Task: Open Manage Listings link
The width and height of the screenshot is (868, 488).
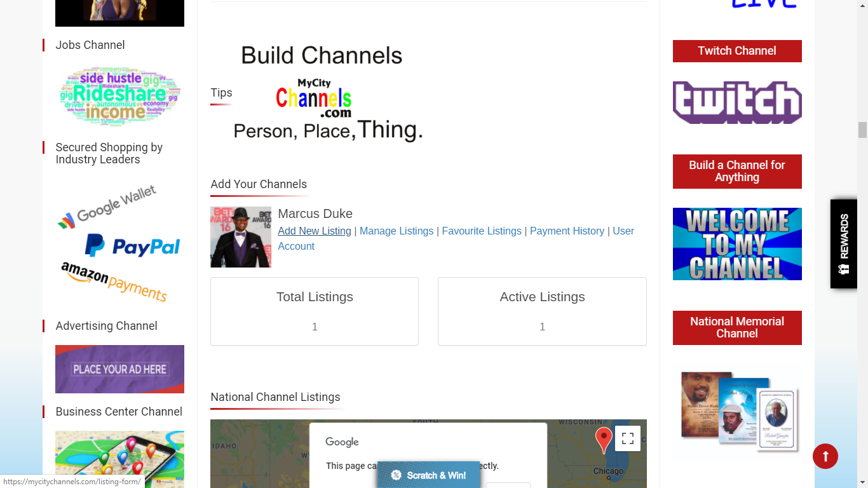Action: click(397, 231)
